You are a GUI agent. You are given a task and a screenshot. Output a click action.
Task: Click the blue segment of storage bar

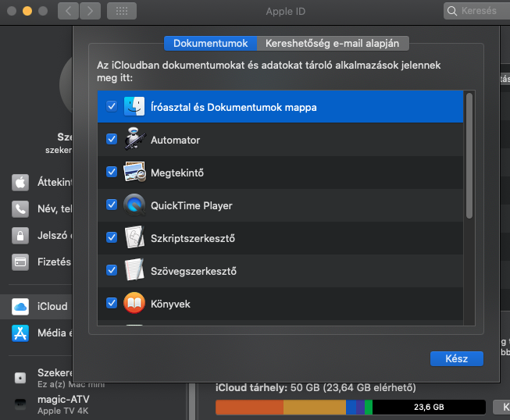[x=351, y=407]
